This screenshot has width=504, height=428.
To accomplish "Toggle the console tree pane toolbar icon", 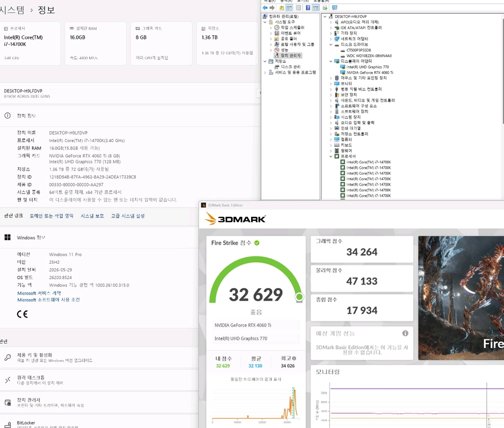I will coord(289,8).
